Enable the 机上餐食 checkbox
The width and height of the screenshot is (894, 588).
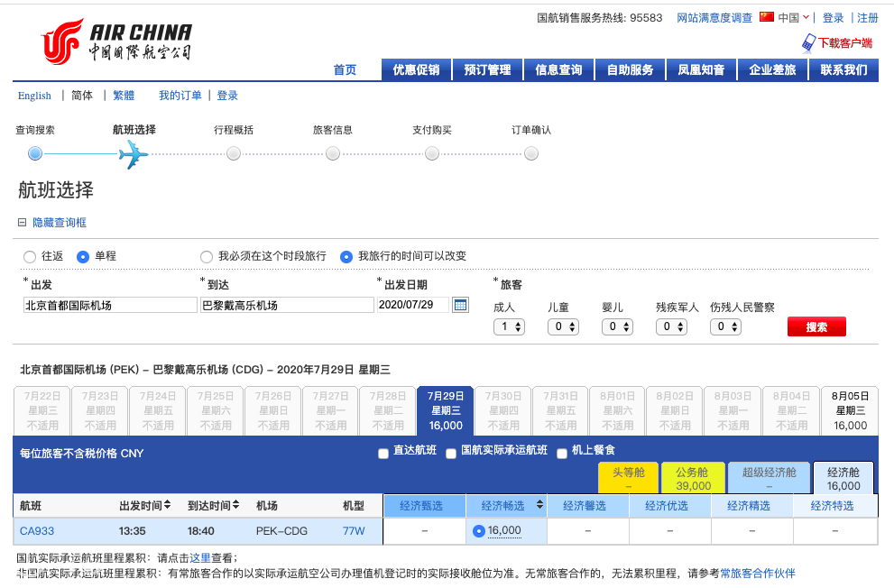tap(562, 454)
